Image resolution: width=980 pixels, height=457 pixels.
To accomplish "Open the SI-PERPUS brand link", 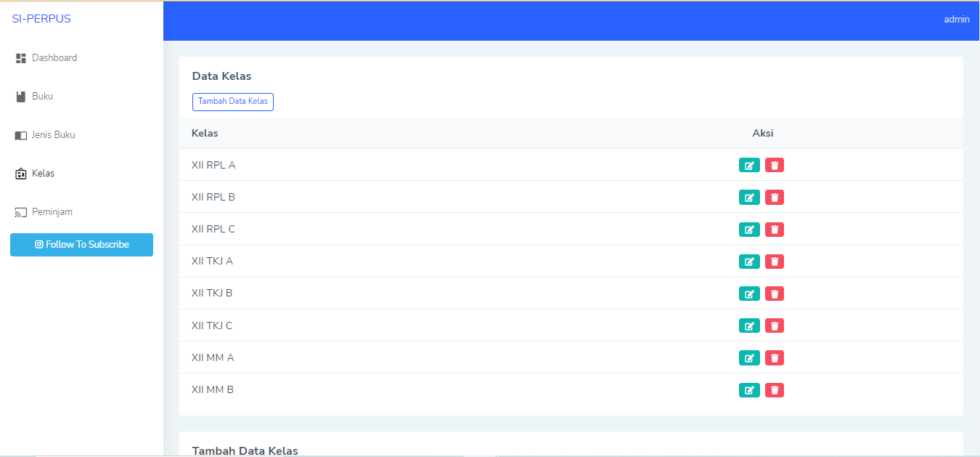I will coord(41,19).
